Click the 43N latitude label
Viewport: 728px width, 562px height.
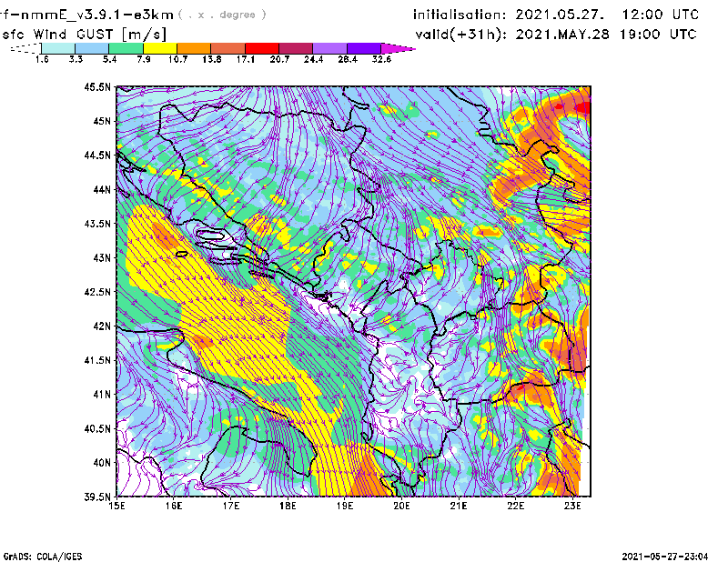(x=102, y=257)
